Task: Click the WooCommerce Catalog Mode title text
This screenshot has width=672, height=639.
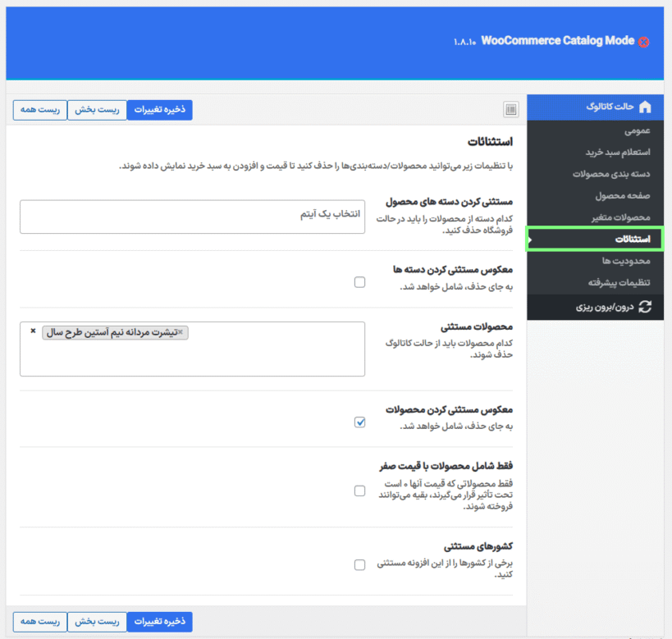Action: pos(558,41)
